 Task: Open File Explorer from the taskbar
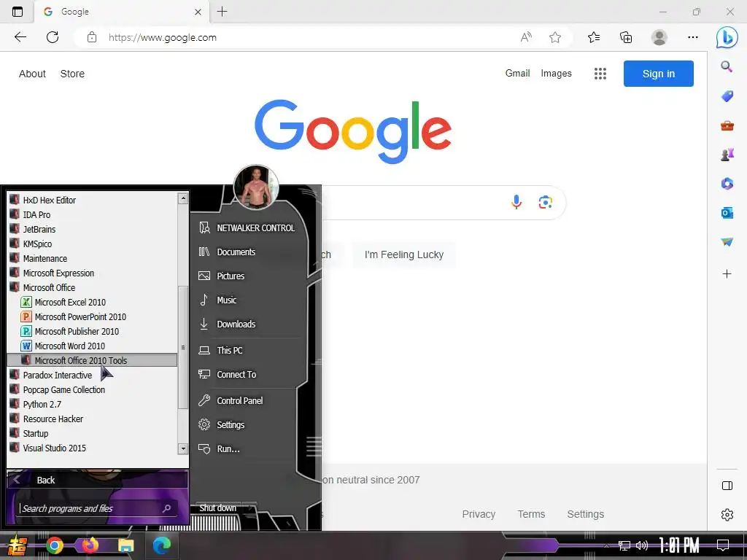[x=126, y=545]
